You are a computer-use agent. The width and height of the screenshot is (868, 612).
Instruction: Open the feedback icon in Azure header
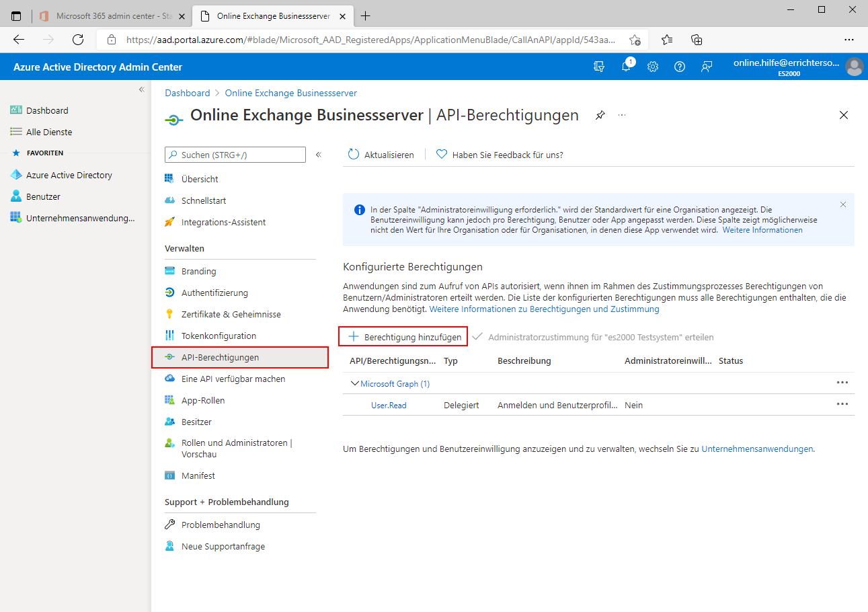pos(706,67)
